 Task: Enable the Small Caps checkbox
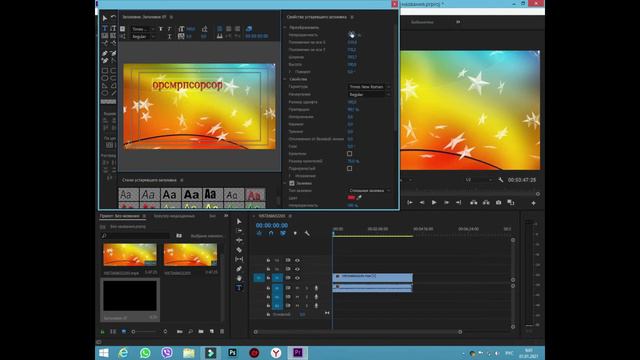(x=349, y=154)
